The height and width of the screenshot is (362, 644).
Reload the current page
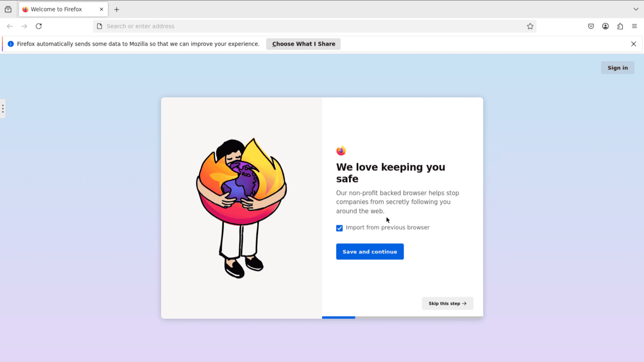click(x=39, y=26)
